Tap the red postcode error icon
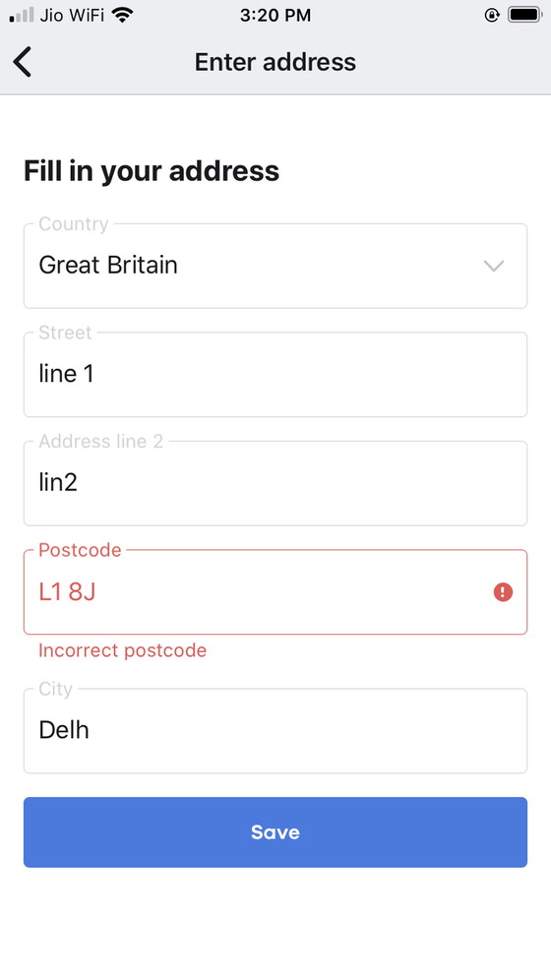551x980 pixels. (x=503, y=592)
